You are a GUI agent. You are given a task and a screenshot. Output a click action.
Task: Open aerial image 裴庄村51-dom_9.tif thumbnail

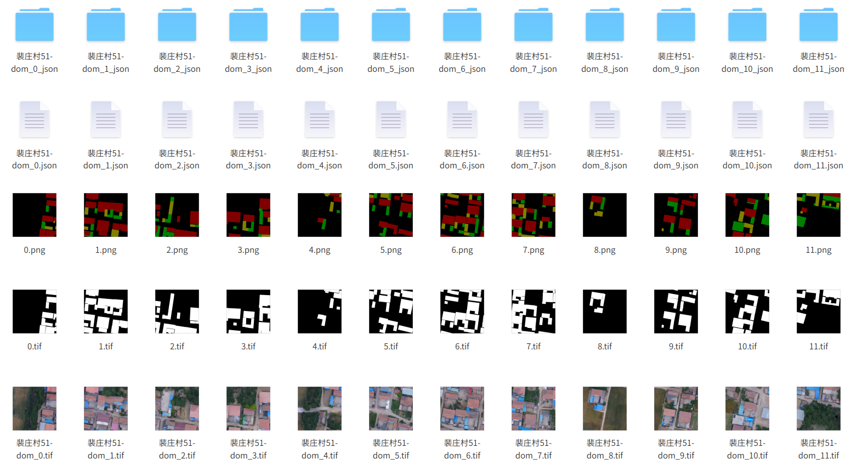(x=676, y=409)
